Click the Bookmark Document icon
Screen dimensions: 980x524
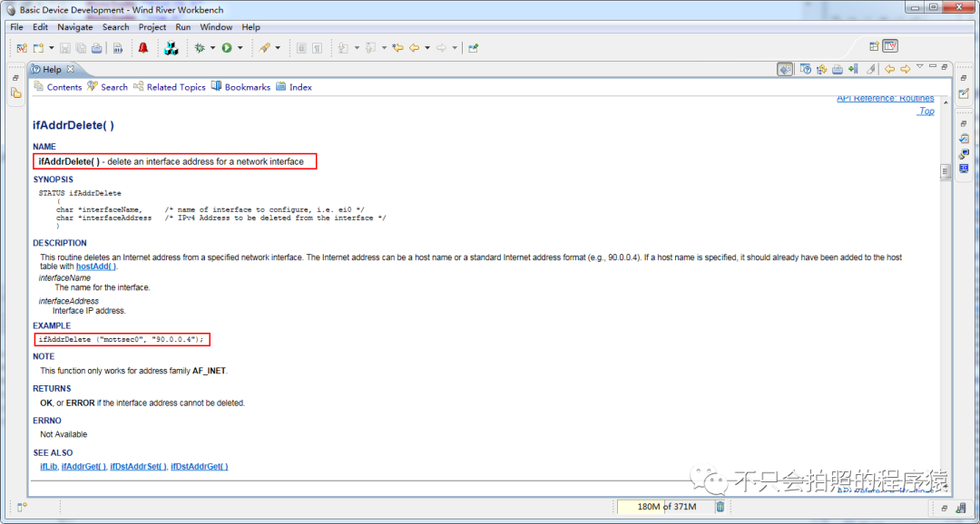coord(853,69)
